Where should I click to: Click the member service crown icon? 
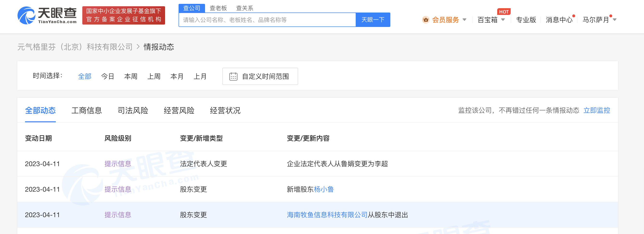click(426, 19)
